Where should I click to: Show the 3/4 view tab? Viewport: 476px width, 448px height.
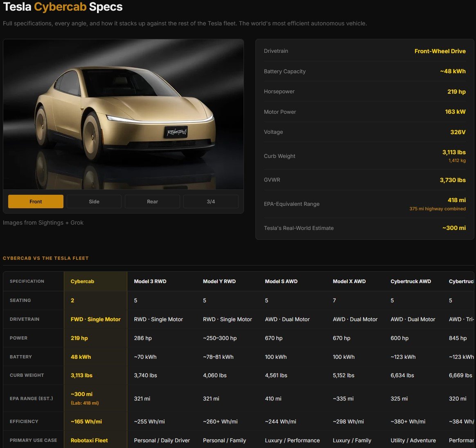point(211,202)
